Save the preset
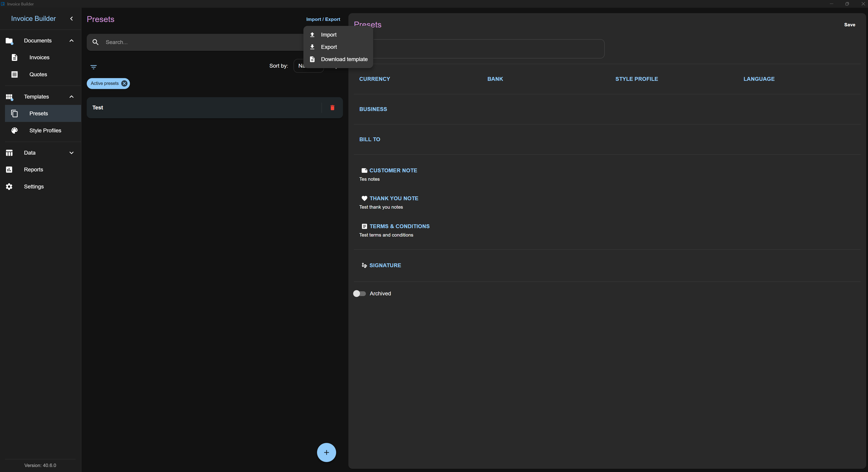The image size is (868, 472). [849, 25]
